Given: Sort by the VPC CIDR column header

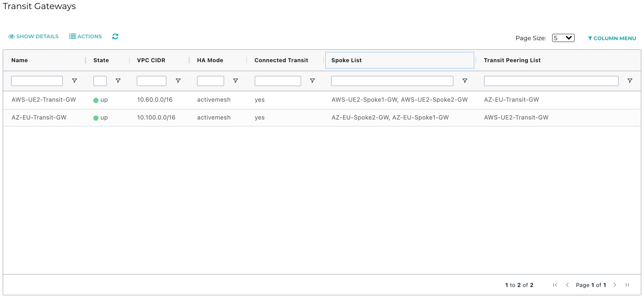Looking at the screenshot, I should (151, 60).
